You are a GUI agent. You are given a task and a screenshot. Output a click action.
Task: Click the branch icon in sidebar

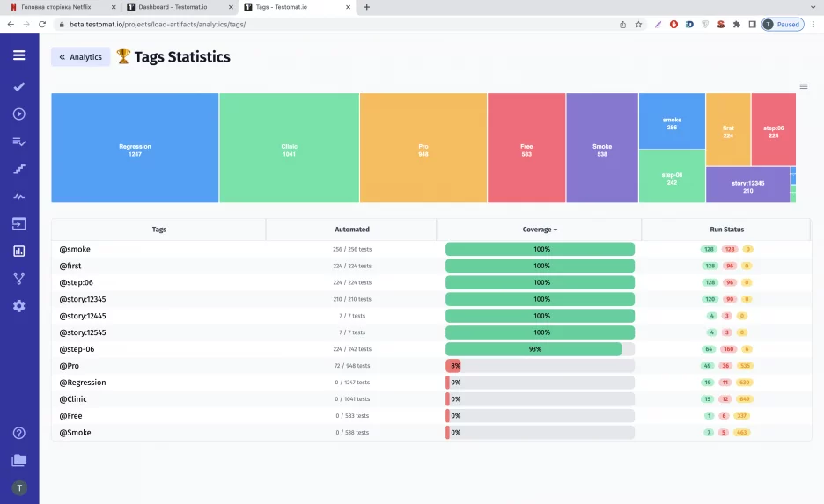[18, 278]
